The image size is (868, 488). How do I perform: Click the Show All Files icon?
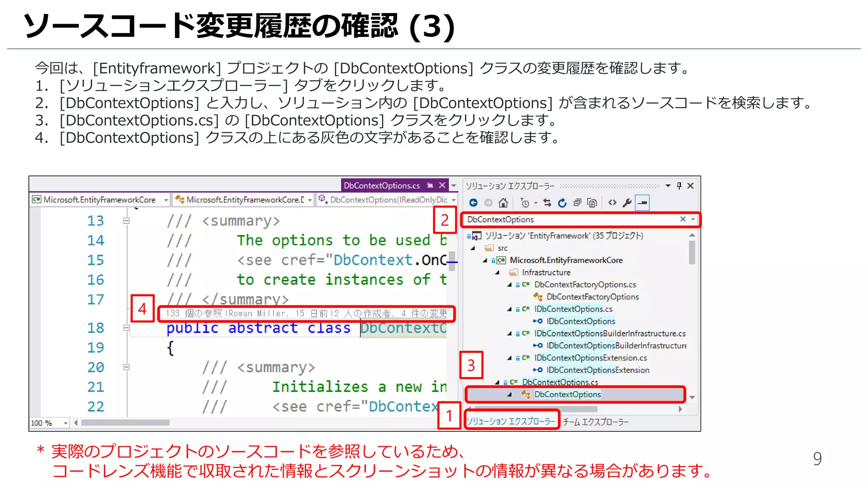(x=592, y=203)
